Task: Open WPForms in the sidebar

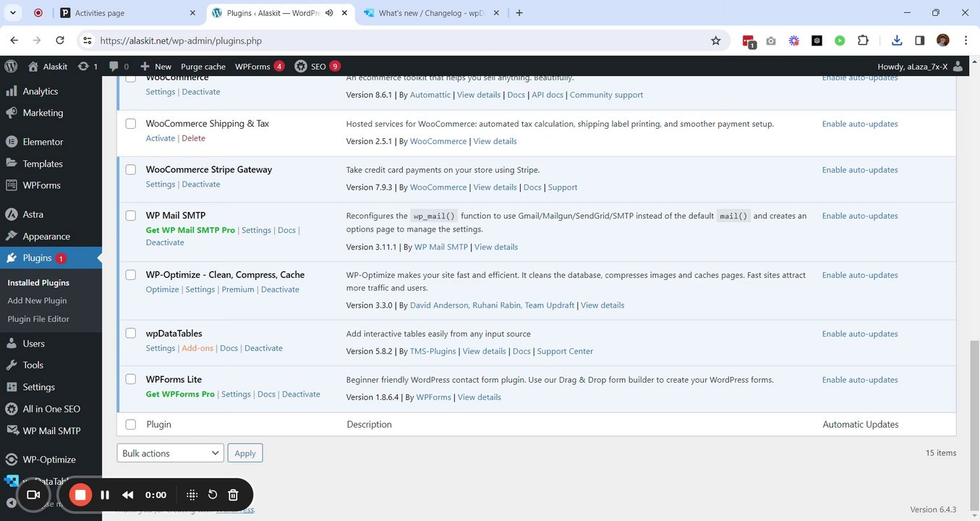Action: pos(42,185)
